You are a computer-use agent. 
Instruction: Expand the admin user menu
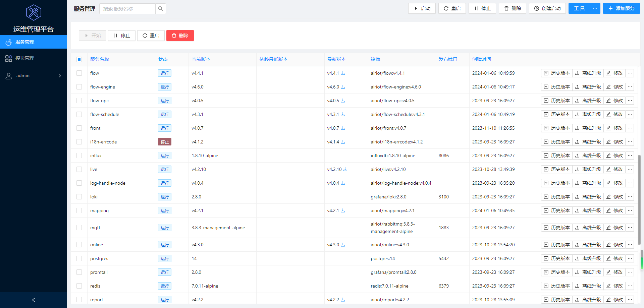click(34, 76)
